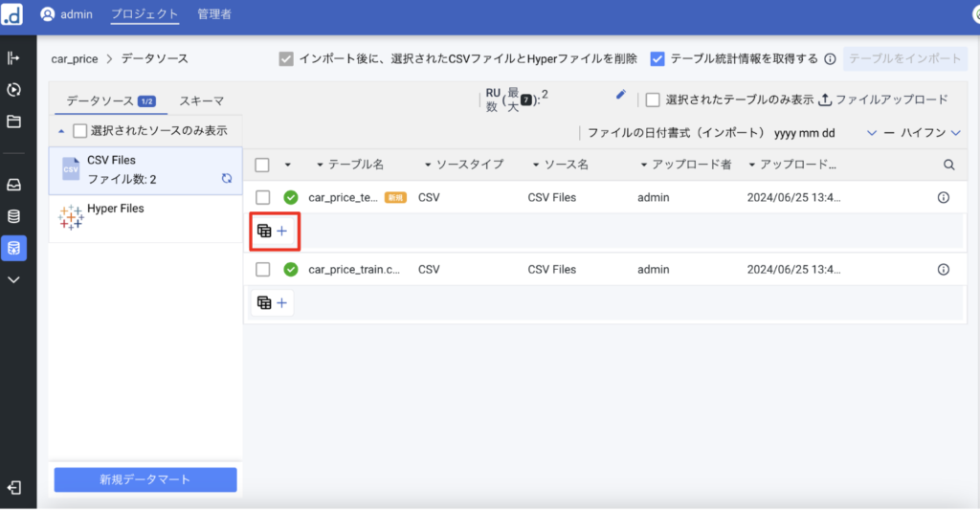The image size is (980, 510).
Task: Open the upload date column filter arrow
Action: pos(752,165)
